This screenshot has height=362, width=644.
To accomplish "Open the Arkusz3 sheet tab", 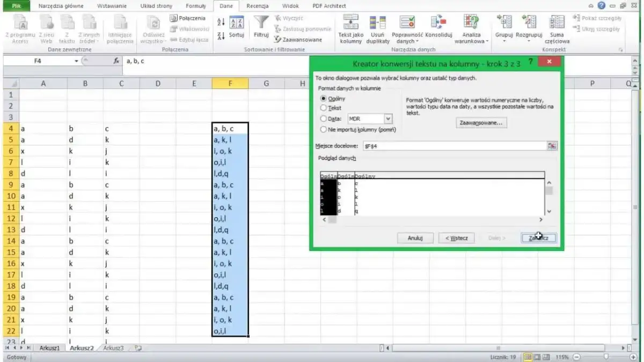I will (x=114, y=348).
